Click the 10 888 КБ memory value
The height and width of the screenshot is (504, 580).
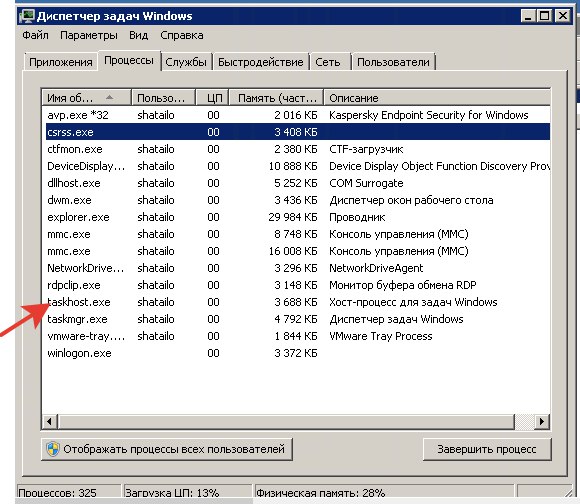293,166
